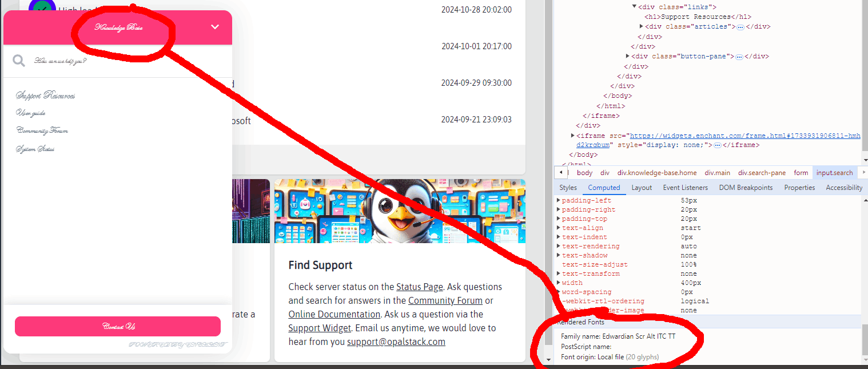Screen dimensions: 868x369
Task: Open Community Forum link in Find Support
Action: (445, 300)
